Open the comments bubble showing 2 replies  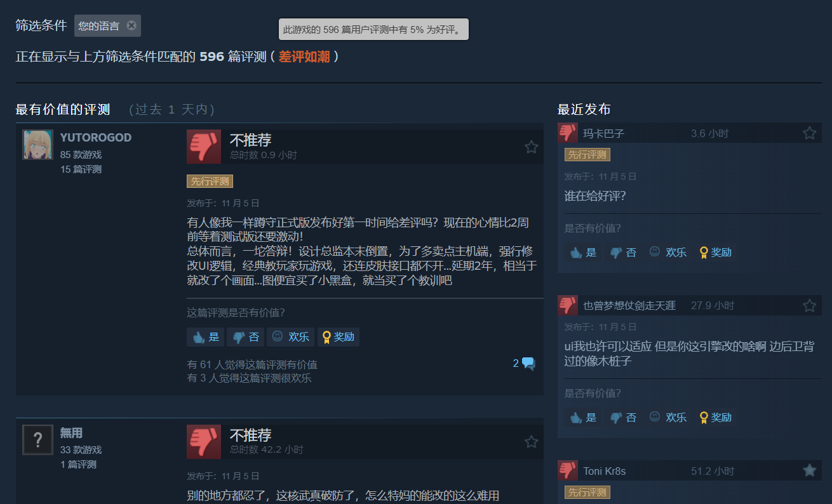coord(524,364)
